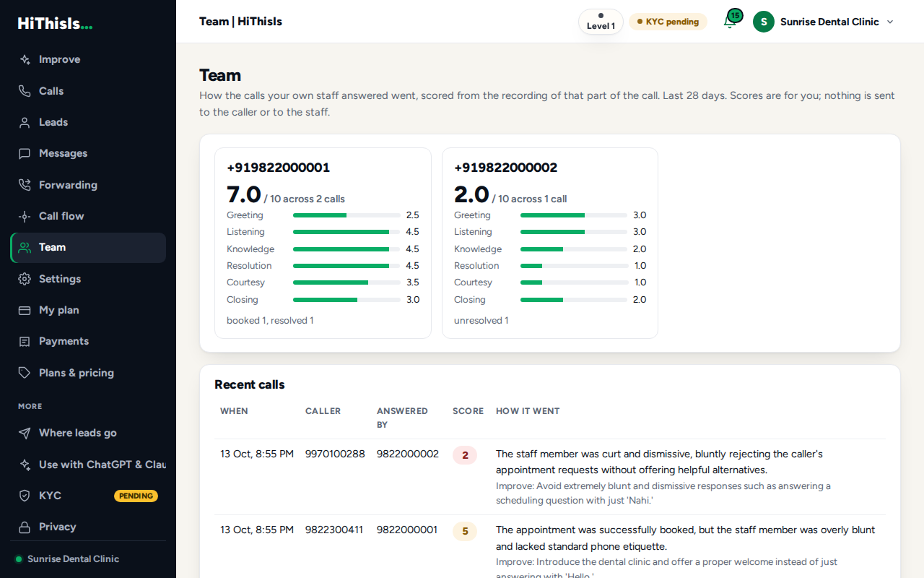Click the score 2 badge in Recent calls
The image size is (924, 578).
(x=465, y=455)
